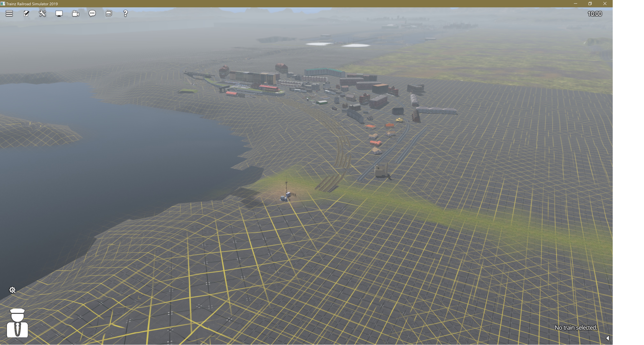Open the tools wrench icon
Screen dimensions: 644x345
42,14
